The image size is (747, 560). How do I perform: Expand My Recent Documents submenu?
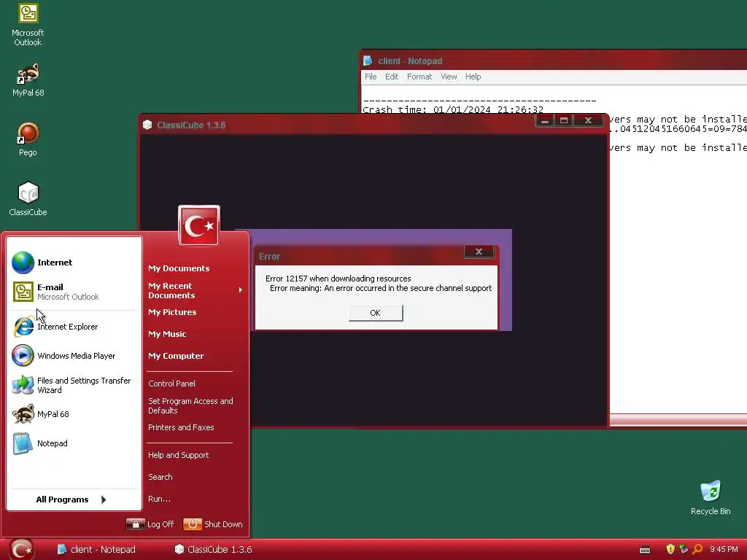tap(196, 290)
